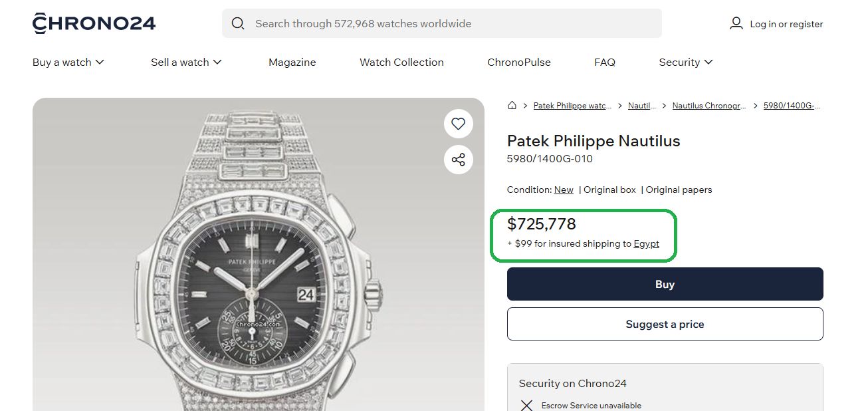Open Patek Philippe watches breadcrumb link

(572, 106)
